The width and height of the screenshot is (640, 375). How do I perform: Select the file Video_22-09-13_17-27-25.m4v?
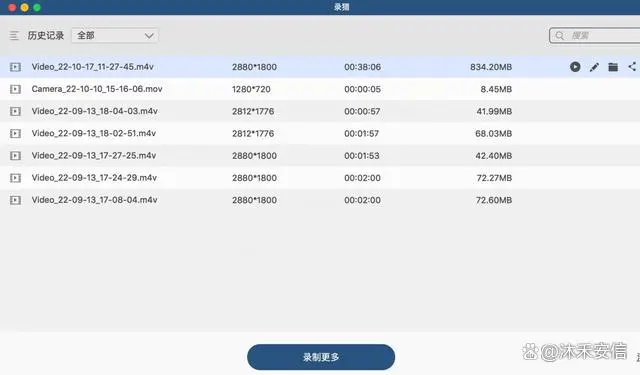(94, 155)
